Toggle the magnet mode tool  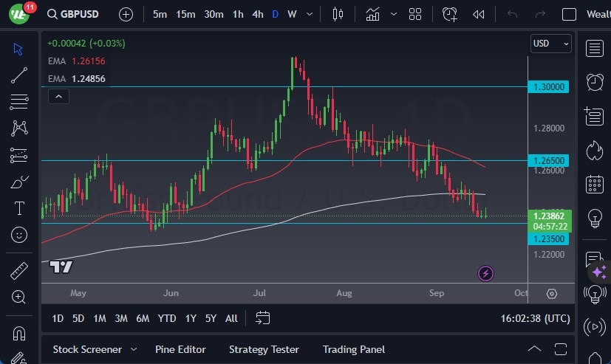coord(19,332)
